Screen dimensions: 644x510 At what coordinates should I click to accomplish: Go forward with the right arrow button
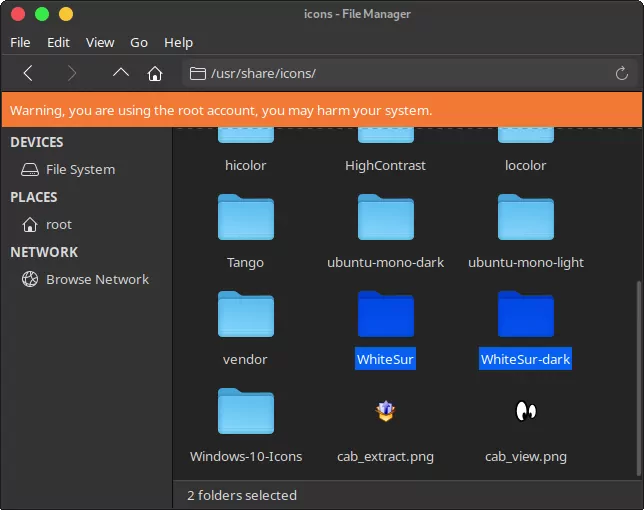[x=72, y=73]
